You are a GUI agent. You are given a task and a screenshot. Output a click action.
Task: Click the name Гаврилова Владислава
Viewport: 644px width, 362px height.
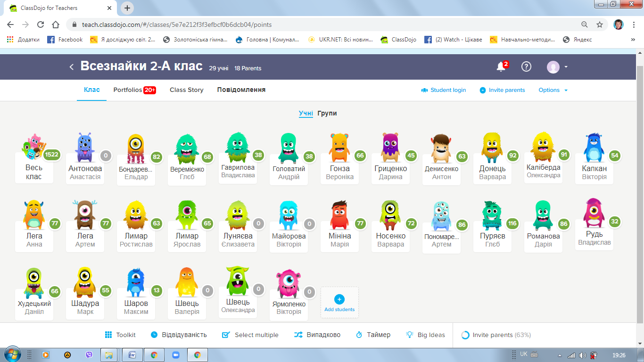238,171
